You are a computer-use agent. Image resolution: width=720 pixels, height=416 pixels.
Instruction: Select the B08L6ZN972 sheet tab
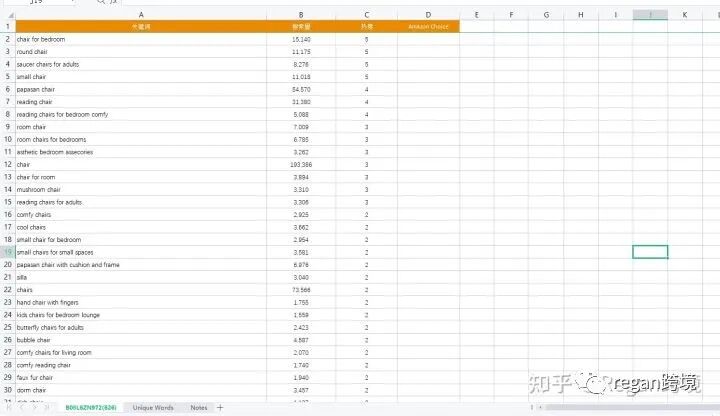[91, 408]
